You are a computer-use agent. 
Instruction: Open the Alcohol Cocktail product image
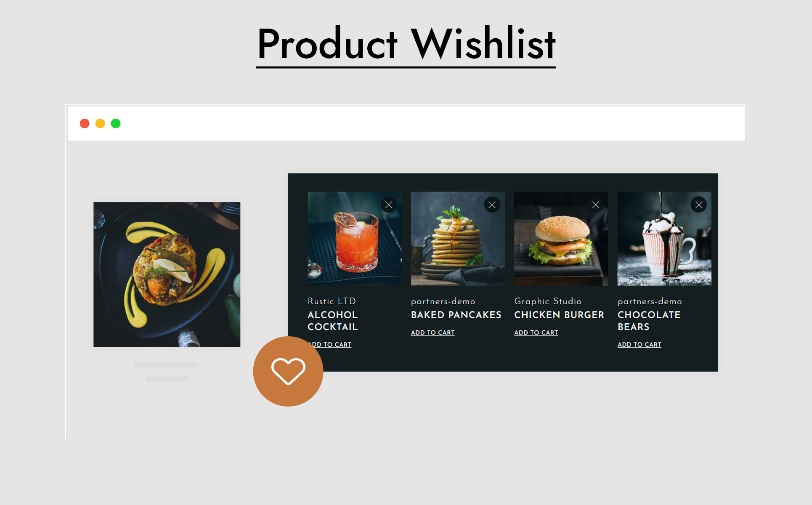pos(354,239)
